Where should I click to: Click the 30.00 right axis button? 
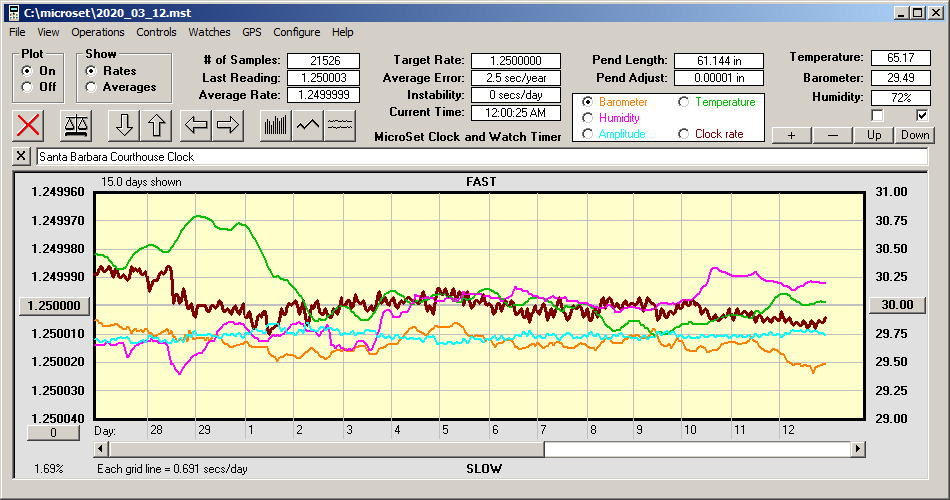[897, 305]
